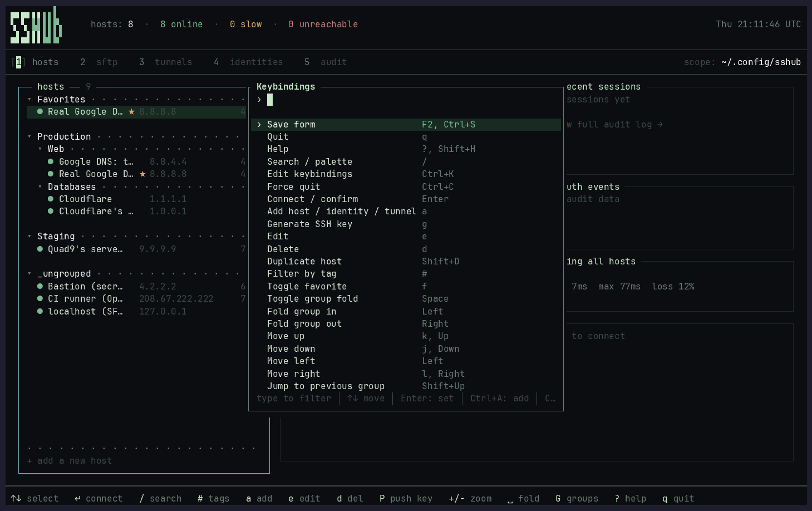Open the tunnels tab
Image resolution: width=812 pixels, height=511 pixels.
point(165,62)
